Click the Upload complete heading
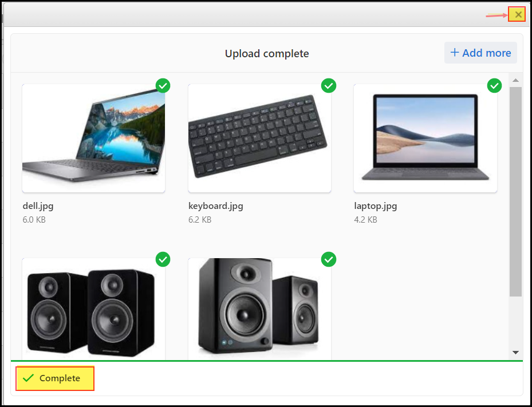Viewport: 532px width, 407px height. (x=267, y=54)
